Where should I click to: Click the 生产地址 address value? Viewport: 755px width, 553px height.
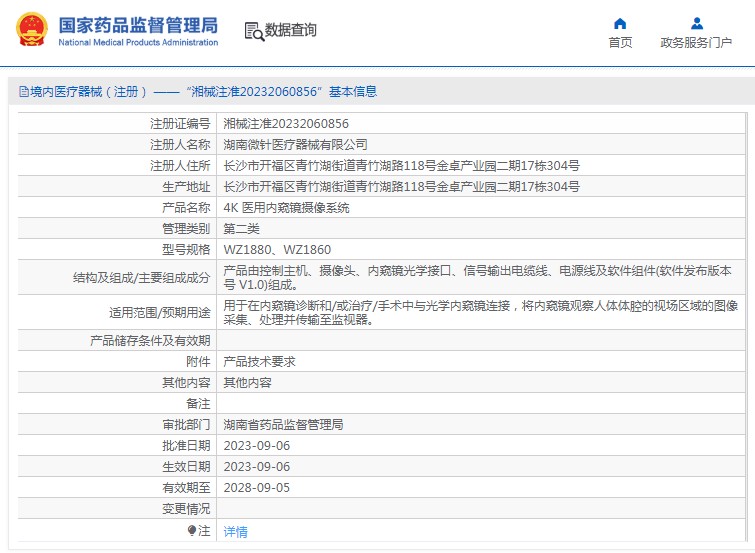402,186
